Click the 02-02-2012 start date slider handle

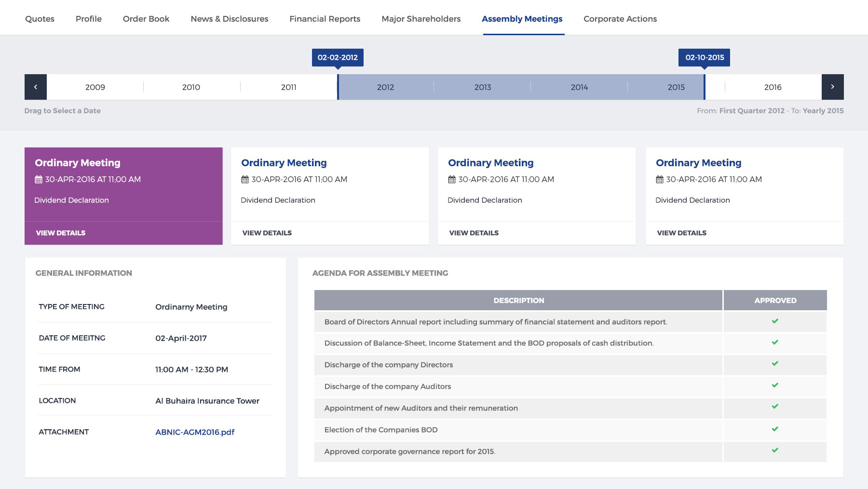point(338,58)
